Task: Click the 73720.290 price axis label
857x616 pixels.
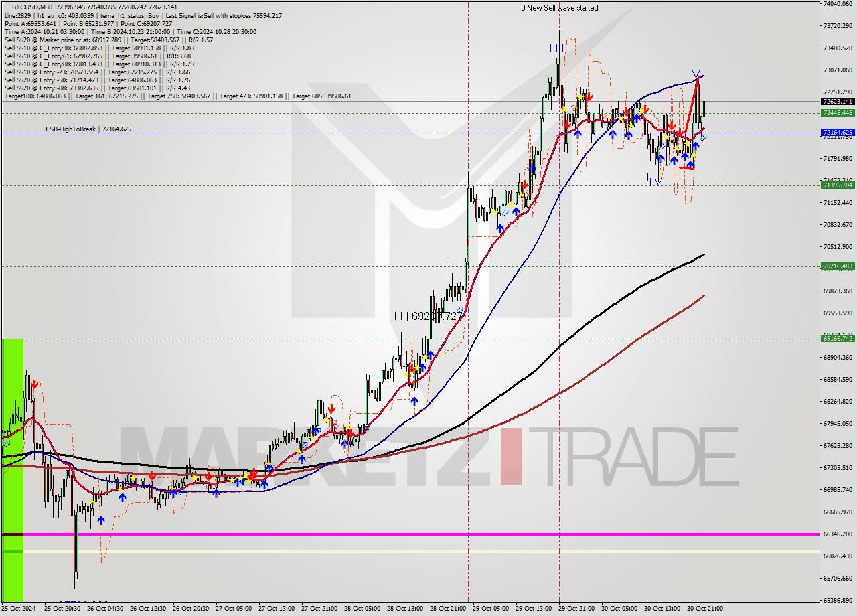Action: tap(838, 26)
